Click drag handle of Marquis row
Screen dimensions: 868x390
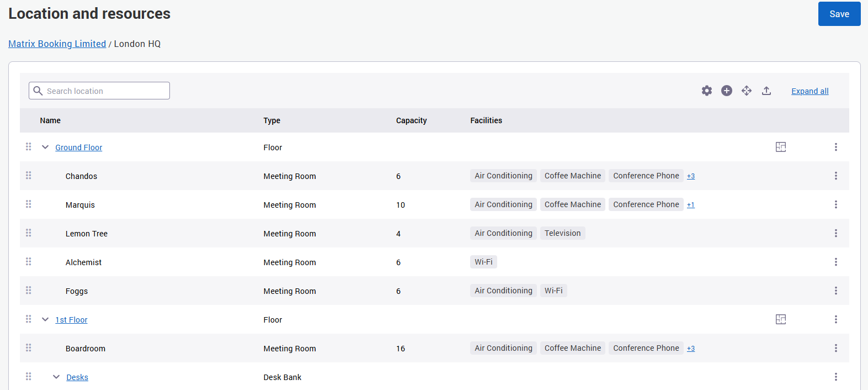click(29, 204)
